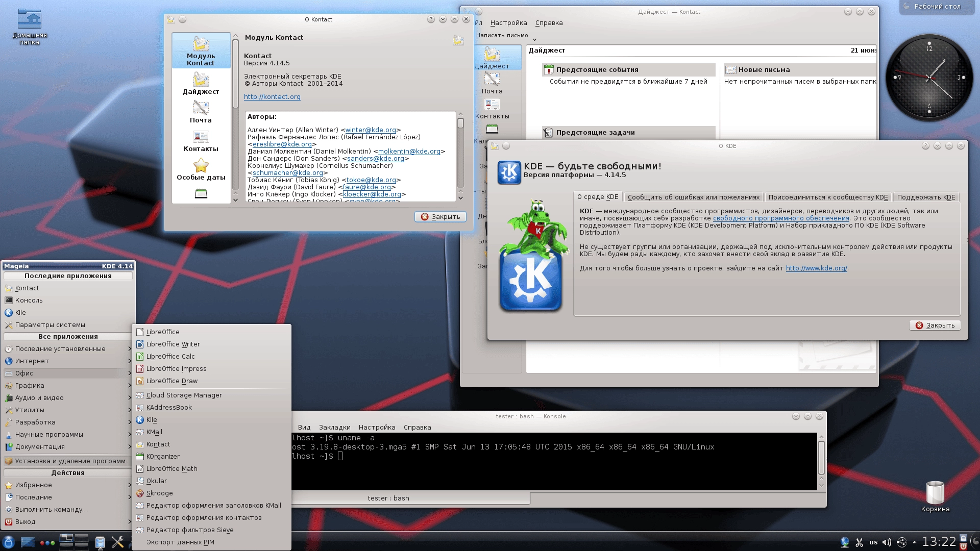
Task: Expand the Научные программы submenu
Action: pyautogui.click(x=67, y=435)
